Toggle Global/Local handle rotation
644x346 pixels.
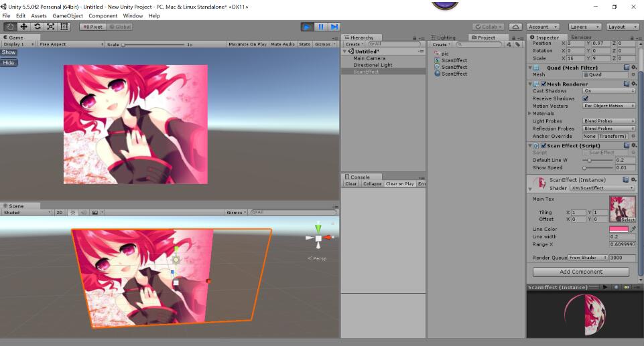(119, 27)
